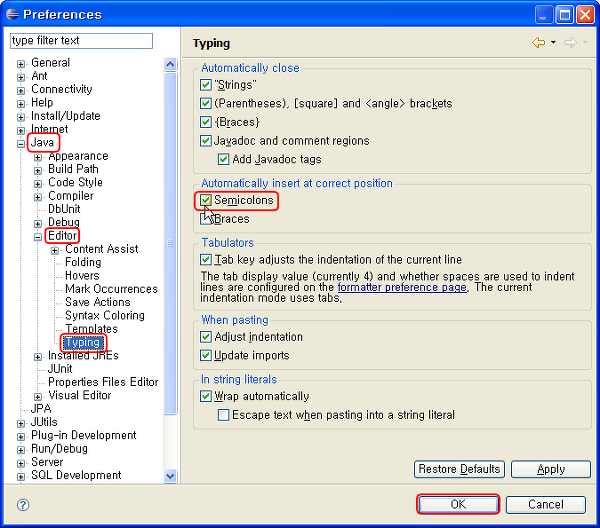Toggle the "Strings" auto-close checkbox
Screen dimensions: 600x528
pyautogui.click(x=205, y=85)
